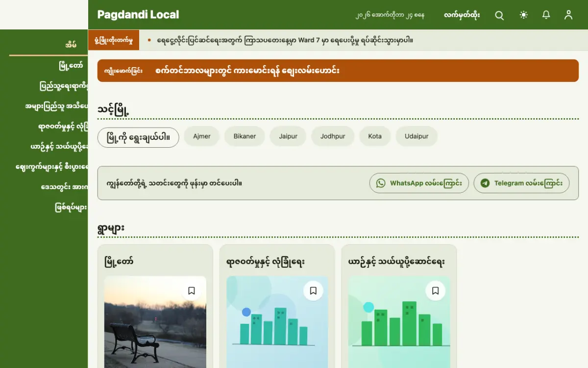The width and height of the screenshot is (588, 368).
Task: Click the WhatsApp logo icon
Action: tap(381, 183)
